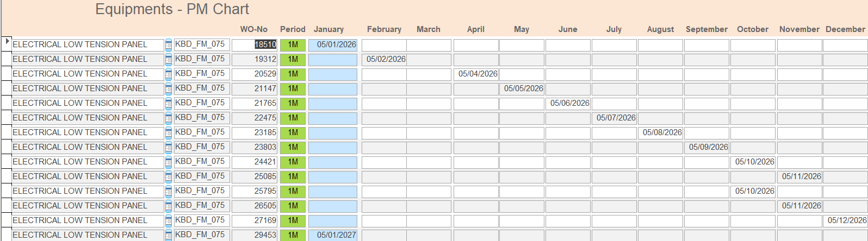Click the green 1M period cell for 22475
The width and height of the screenshot is (868, 241).
(293, 118)
